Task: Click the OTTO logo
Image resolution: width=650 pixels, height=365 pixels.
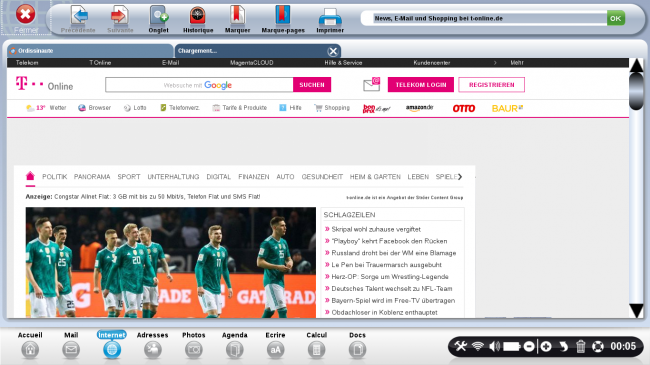Action: tap(463, 108)
